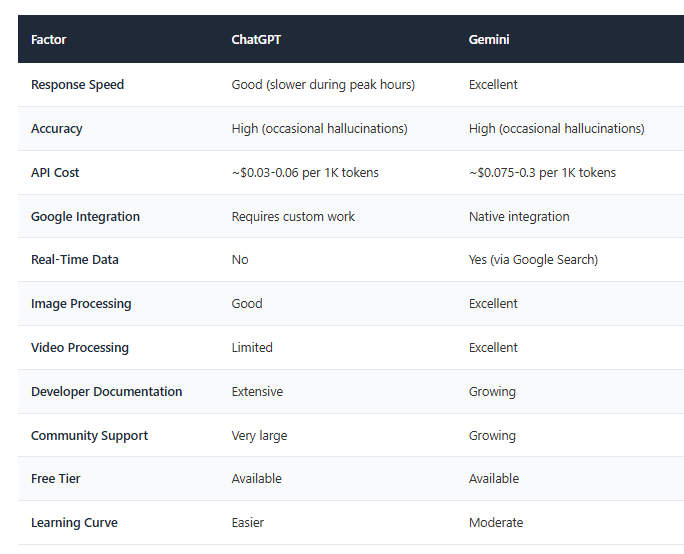Click the Gemini column header

click(491, 40)
